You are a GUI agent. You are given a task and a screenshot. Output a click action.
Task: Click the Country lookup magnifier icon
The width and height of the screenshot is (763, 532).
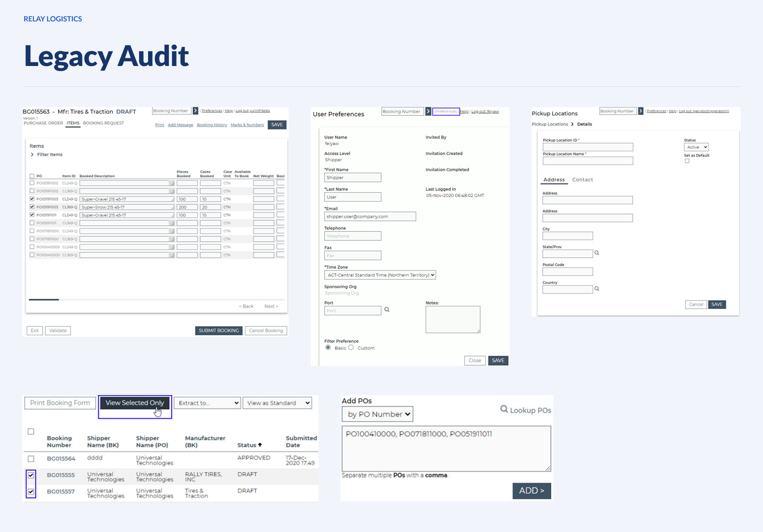click(597, 289)
